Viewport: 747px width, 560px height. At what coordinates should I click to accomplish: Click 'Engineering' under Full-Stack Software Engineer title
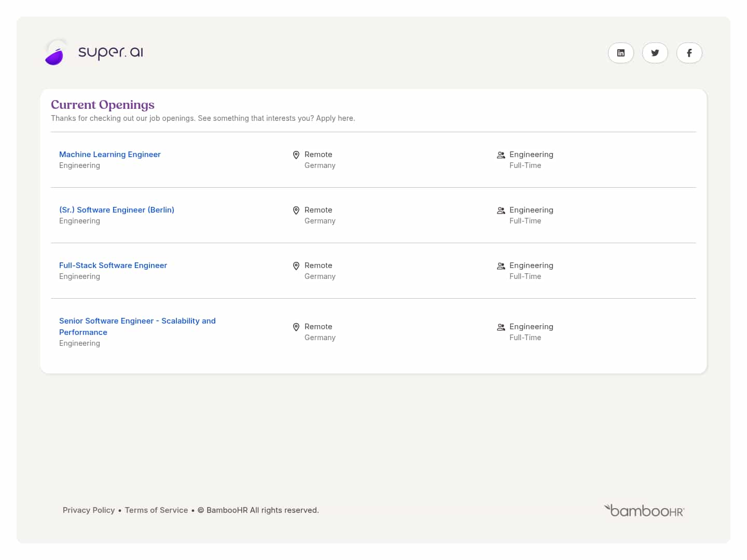[x=79, y=276]
